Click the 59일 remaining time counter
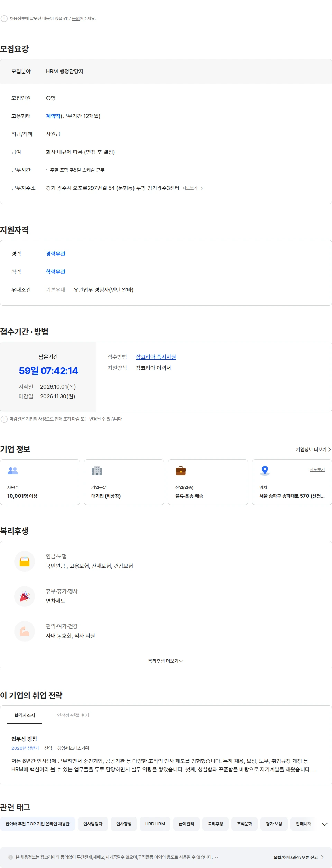 point(48,371)
